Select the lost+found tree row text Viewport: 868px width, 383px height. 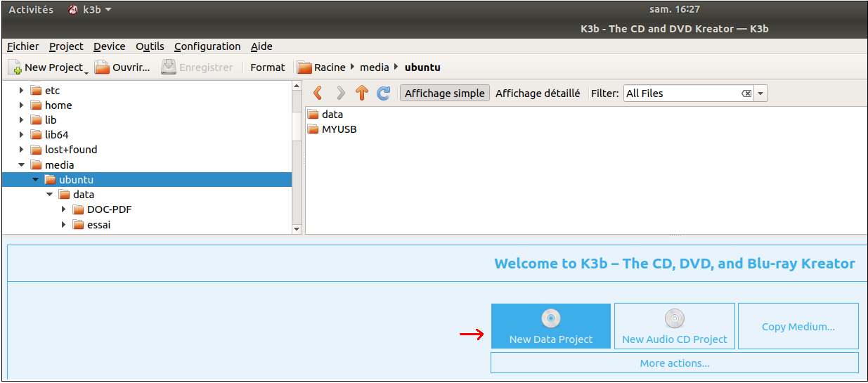(x=71, y=149)
